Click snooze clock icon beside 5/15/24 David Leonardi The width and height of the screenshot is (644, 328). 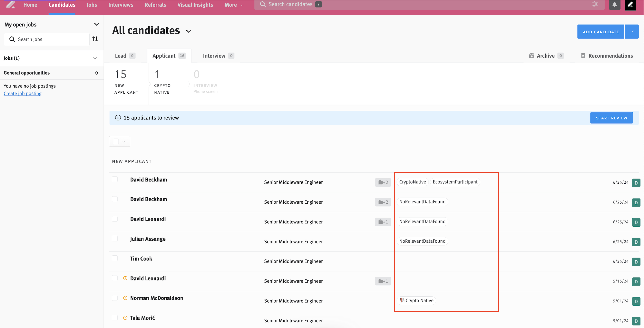[125, 278]
